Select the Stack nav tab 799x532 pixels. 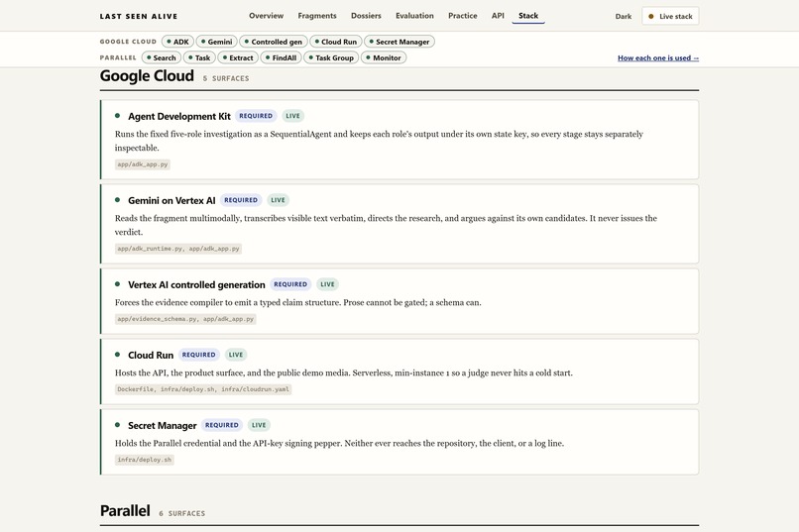(528, 16)
